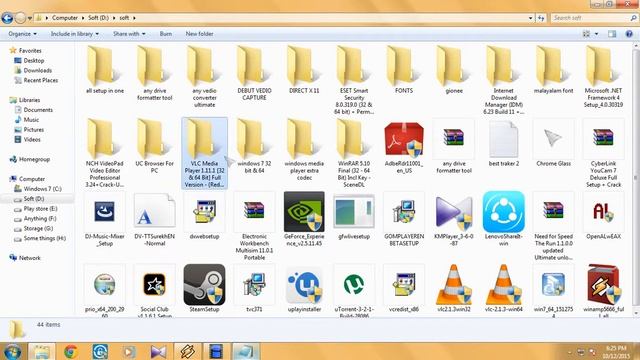Select the AdbeRdr11001_en_US Adobe Reader installer
This screenshot has height=360, width=640.
click(x=404, y=140)
